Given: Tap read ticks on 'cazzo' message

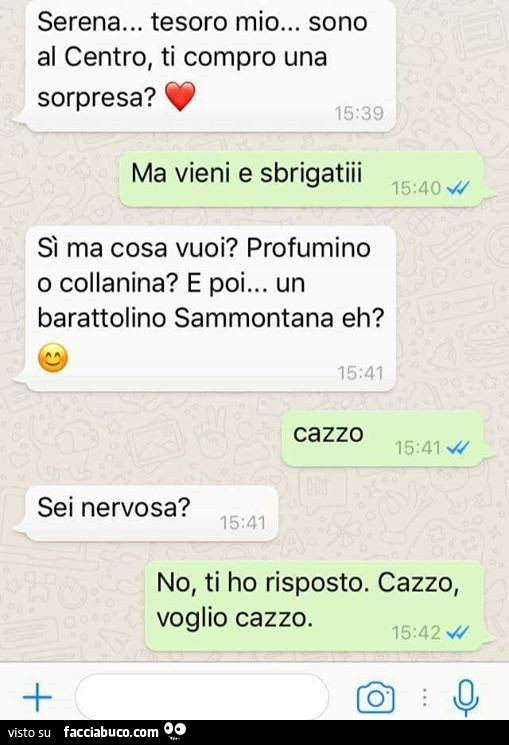Looking at the screenshot, I should [458, 447].
